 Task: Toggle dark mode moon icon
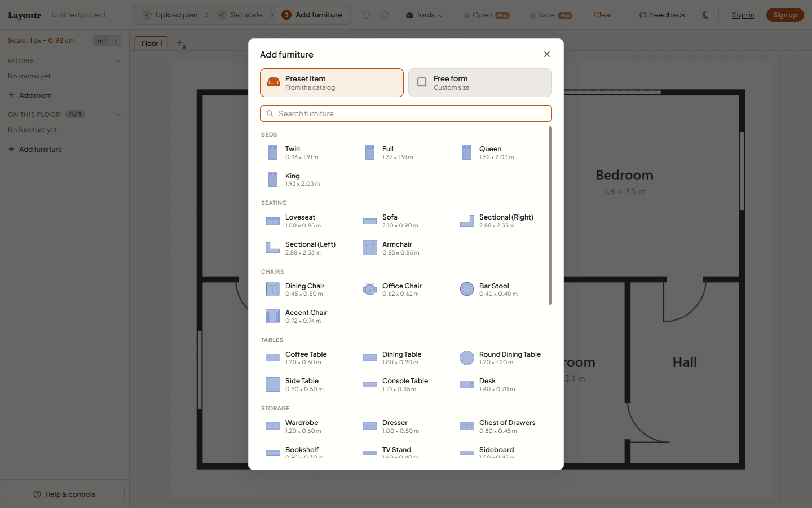pos(705,15)
